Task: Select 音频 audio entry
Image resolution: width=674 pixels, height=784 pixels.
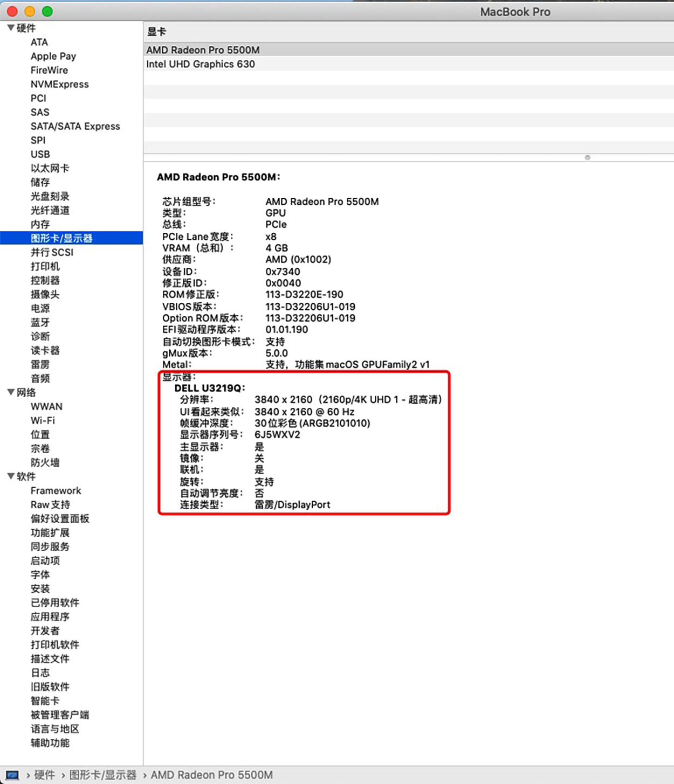Action: 40,378
